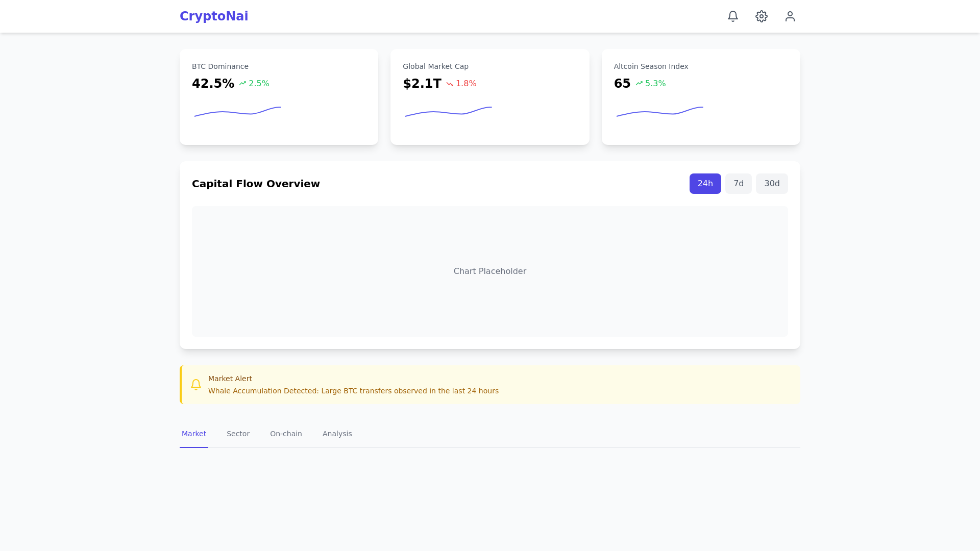
Task: Click the BTC Dominance sparkline chart
Action: click(x=238, y=112)
